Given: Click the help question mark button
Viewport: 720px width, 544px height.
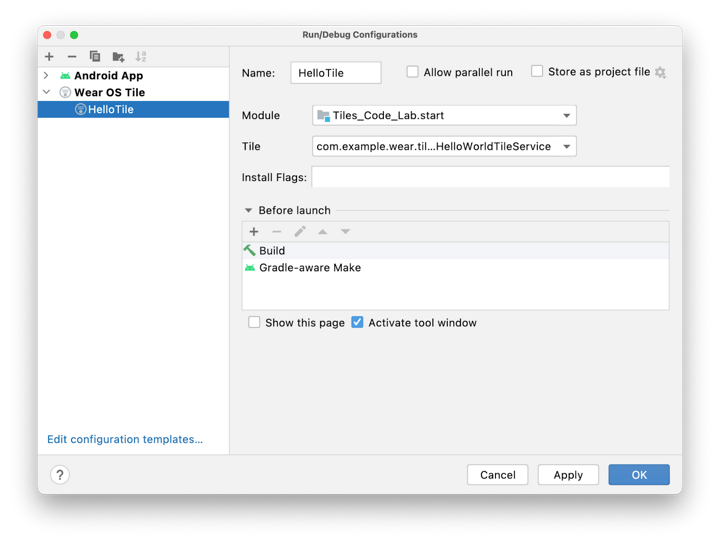Looking at the screenshot, I should pos(59,475).
